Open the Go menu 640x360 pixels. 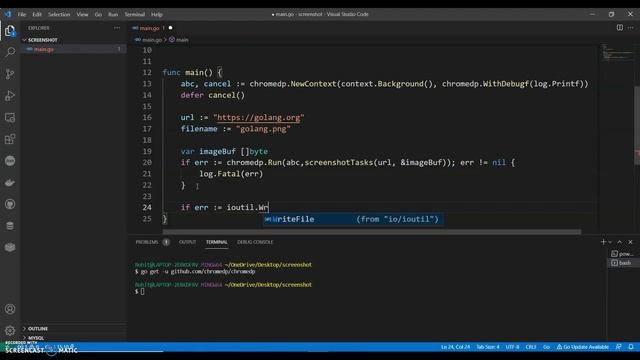[x=98, y=14]
